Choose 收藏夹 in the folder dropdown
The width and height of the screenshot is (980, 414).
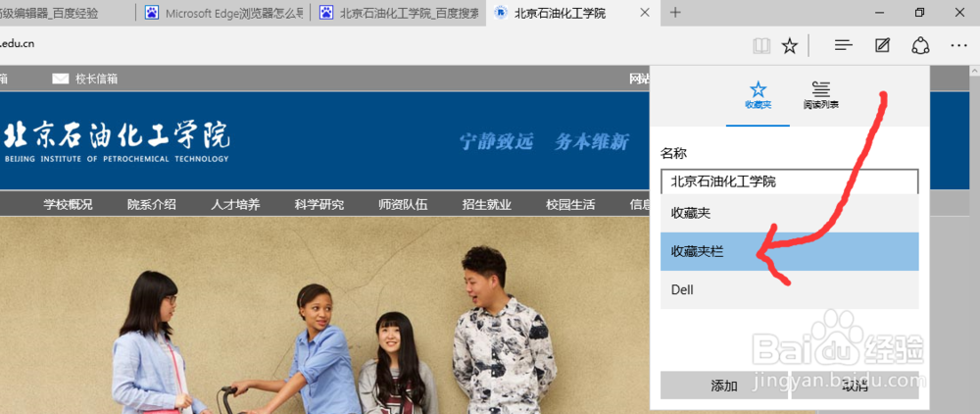[789, 213]
